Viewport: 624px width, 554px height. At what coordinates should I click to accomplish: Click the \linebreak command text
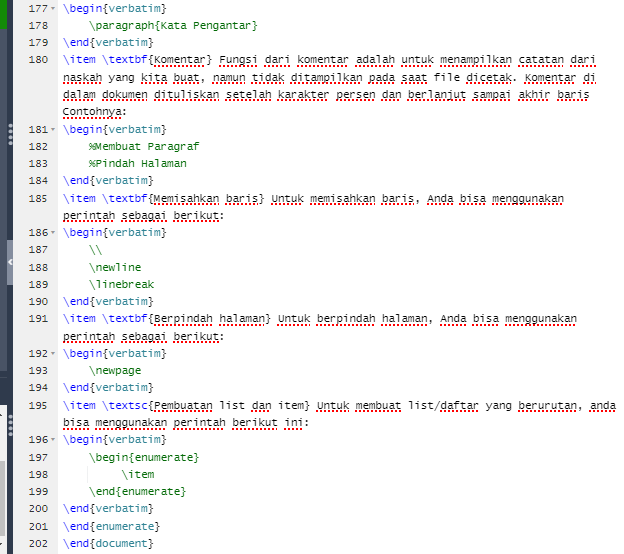[x=121, y=285]
